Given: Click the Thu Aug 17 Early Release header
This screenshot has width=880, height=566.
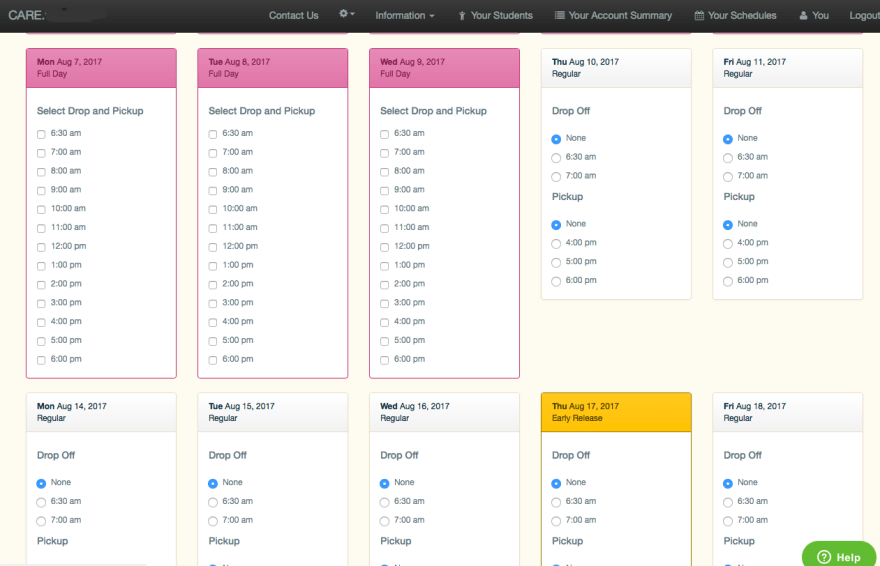Looking at the screenshot, I should [x=616, y=412].
